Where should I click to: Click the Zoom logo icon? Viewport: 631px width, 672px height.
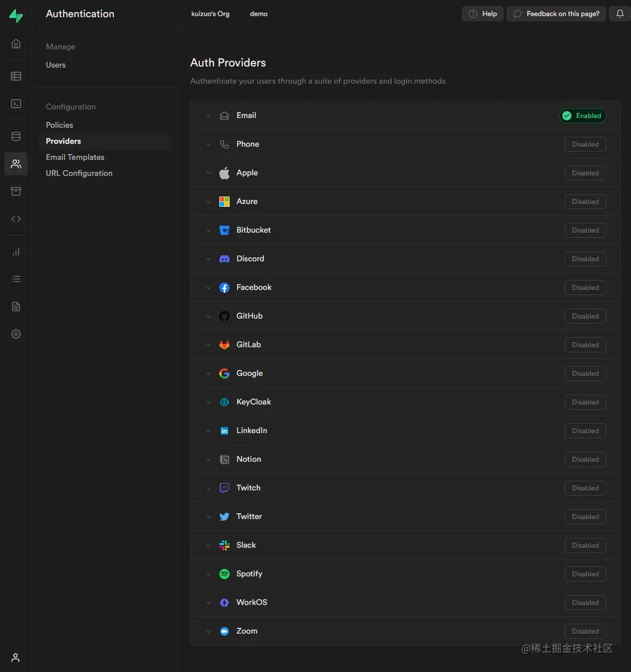(x=224, y=631)
